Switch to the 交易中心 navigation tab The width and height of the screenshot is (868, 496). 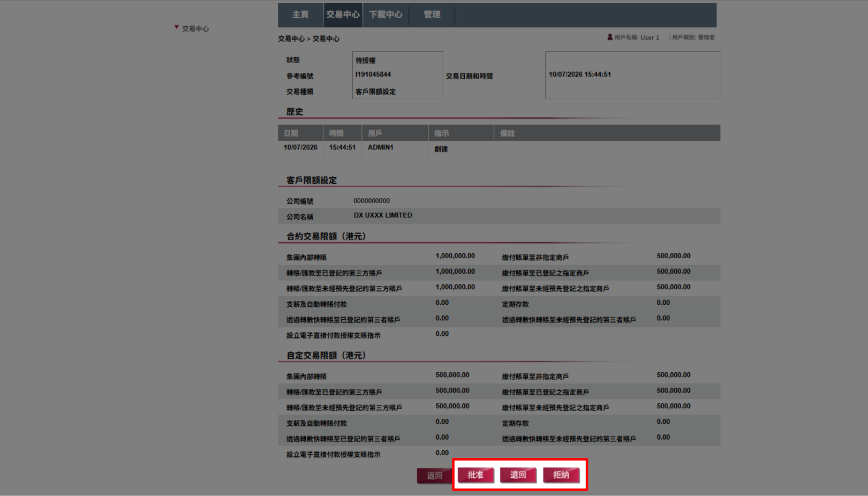pos(343,15)
